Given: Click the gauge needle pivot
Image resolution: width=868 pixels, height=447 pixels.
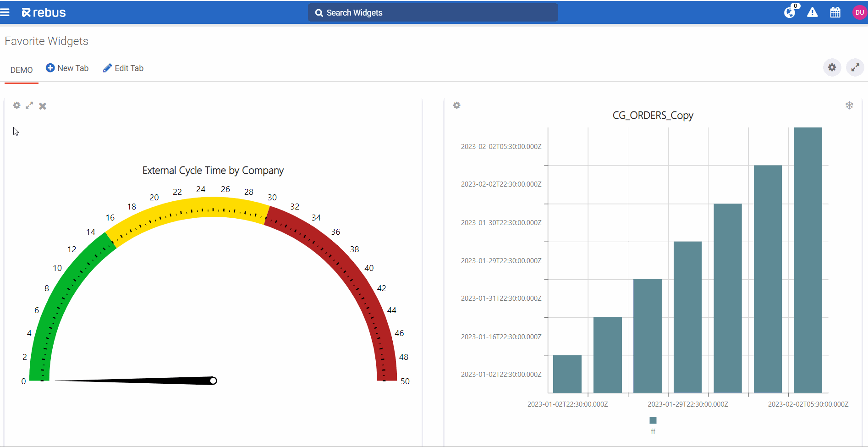Looking at the screenshot, I should (x=213, y=381).
